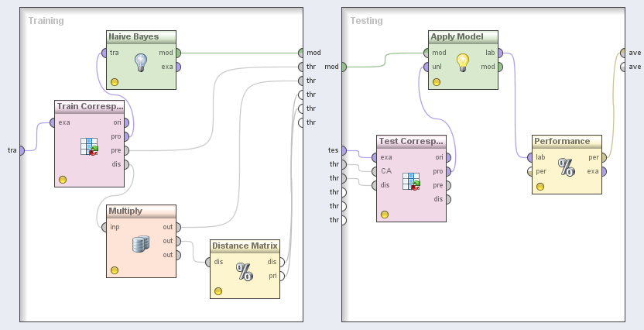
Task: Click the yellow status indicator on Naive Bayes
Action: point(115,81)
